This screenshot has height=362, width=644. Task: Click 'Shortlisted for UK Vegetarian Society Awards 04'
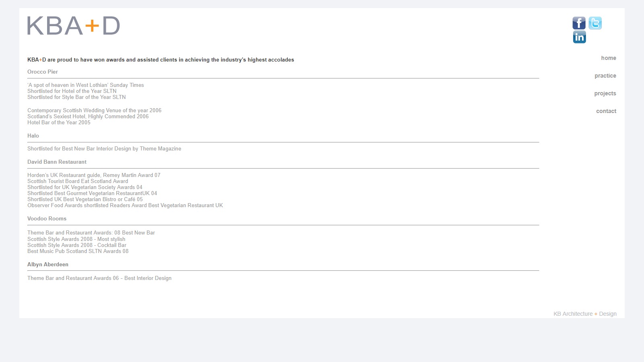85,187
